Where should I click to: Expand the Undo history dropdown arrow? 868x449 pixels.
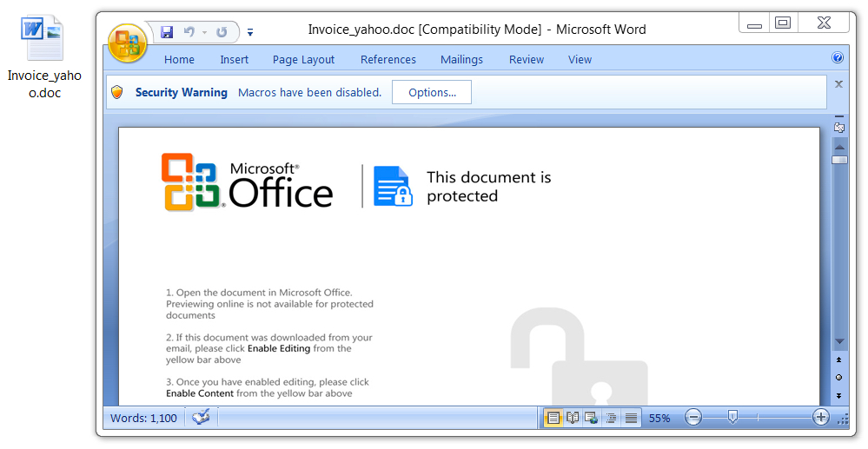click(204, 33)
